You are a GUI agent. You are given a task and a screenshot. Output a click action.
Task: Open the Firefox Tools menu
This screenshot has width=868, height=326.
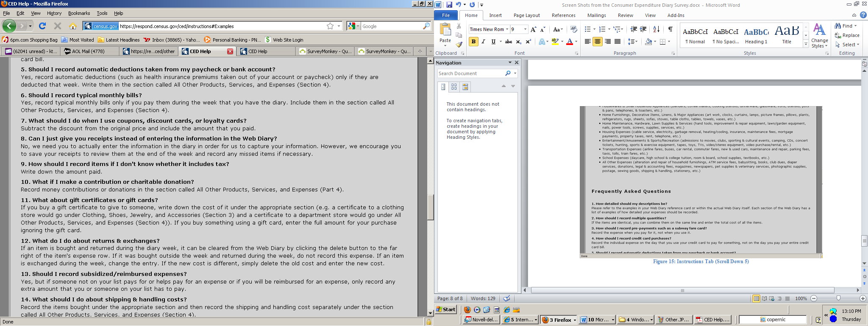coord(102,13)
